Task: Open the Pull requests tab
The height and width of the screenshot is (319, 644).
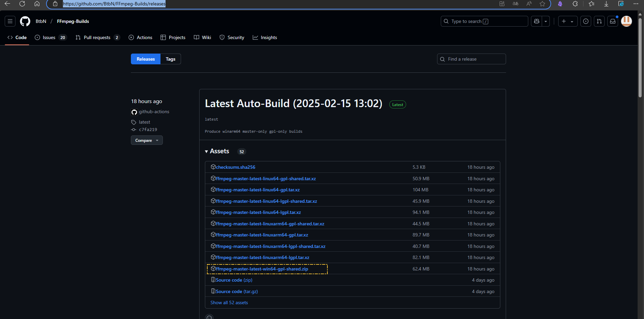Action: click(x=98, y=37)
